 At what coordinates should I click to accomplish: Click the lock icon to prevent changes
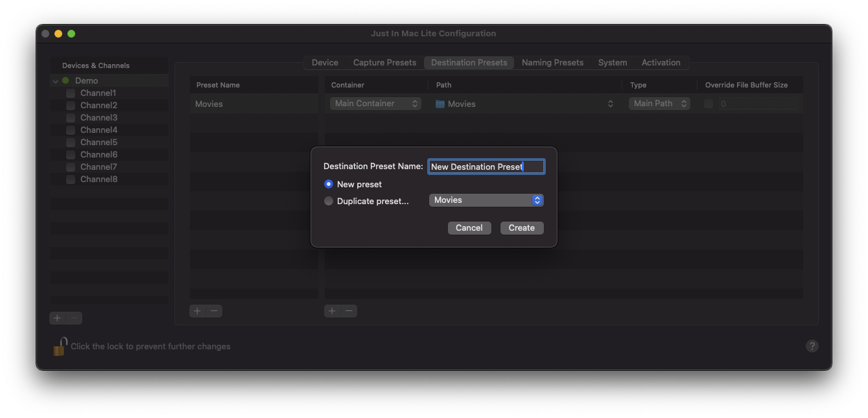(x=60, y=347)
